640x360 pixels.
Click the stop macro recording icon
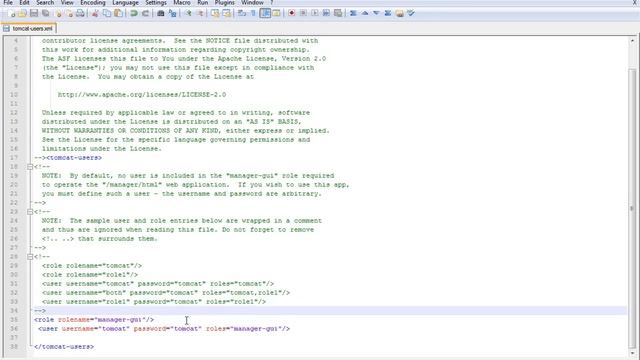(x=303, y=13)
